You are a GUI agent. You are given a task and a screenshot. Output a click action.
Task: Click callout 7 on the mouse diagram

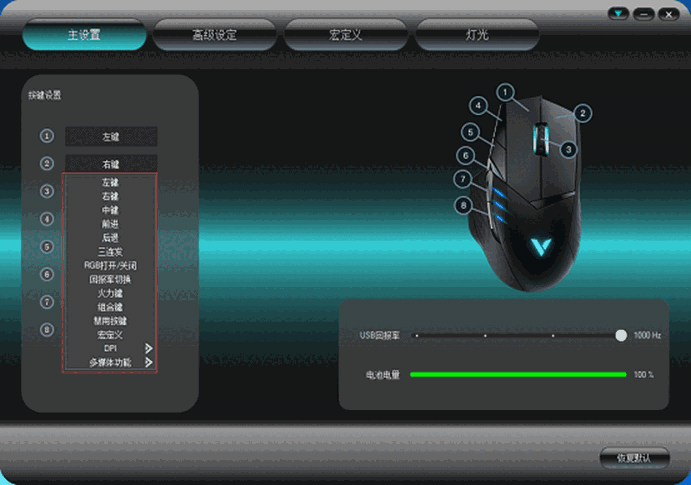point(463,179)
